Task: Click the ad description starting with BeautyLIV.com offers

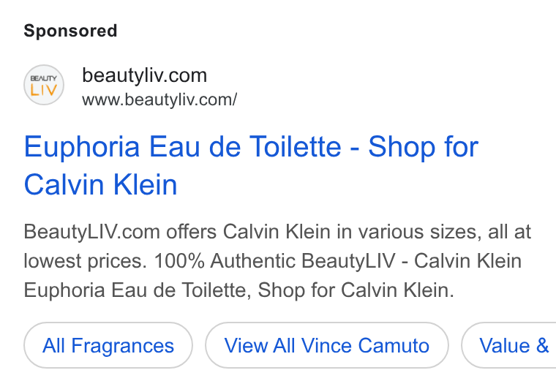Action: (277, 261)
